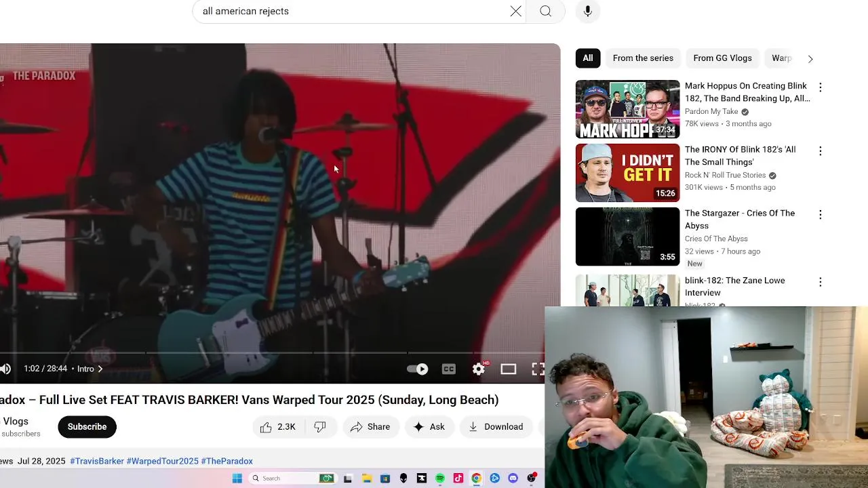
Task: Download the video
Action: [496, 427]
